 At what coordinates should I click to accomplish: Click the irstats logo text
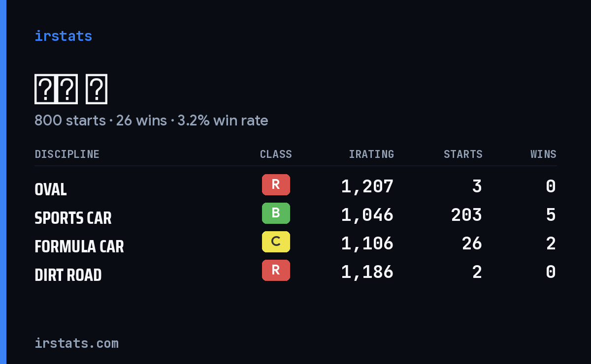[63, 36]
